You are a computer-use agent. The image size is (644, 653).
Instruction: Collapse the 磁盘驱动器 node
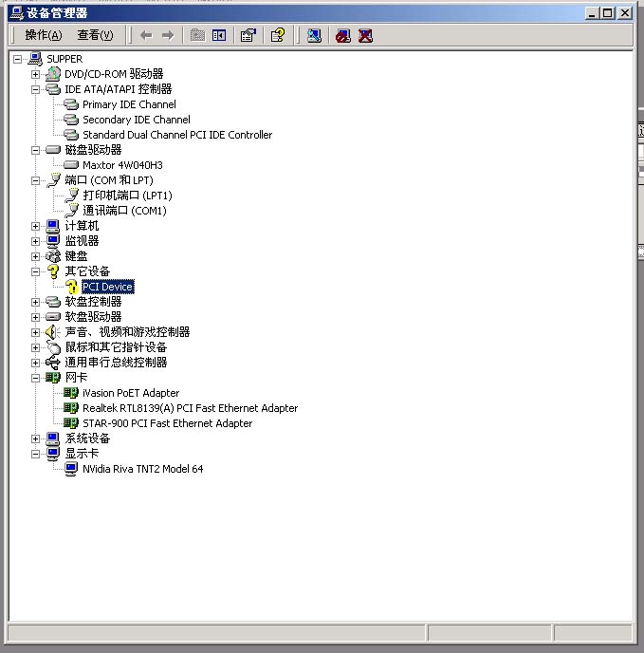[x=35, y=150]
